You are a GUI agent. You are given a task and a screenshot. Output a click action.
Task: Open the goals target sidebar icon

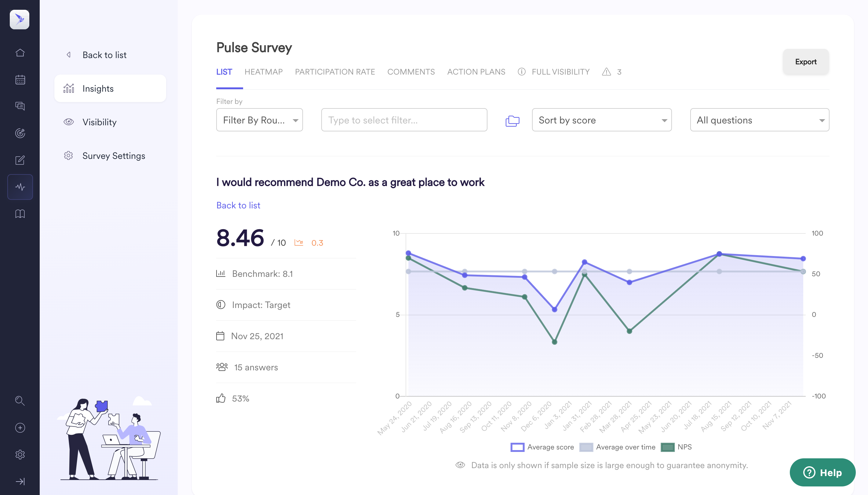(x=20, y=133)
